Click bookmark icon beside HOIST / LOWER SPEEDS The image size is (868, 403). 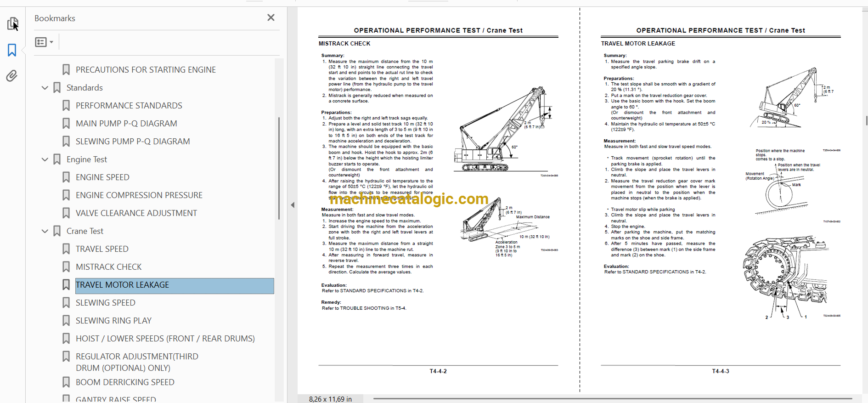tap(66, 339)
